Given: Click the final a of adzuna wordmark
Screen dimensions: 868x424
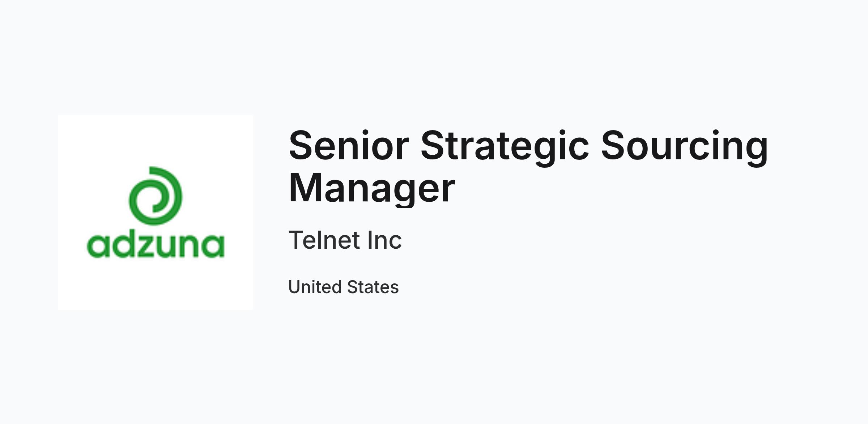Looking at the screenshot, I should [214, 246].
